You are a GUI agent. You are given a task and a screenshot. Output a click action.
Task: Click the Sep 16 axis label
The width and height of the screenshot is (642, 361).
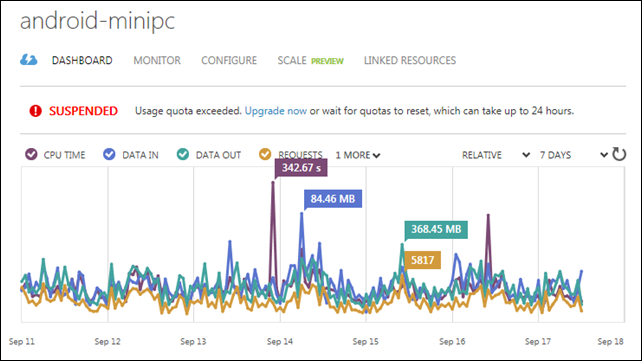(x=452, y=341)
